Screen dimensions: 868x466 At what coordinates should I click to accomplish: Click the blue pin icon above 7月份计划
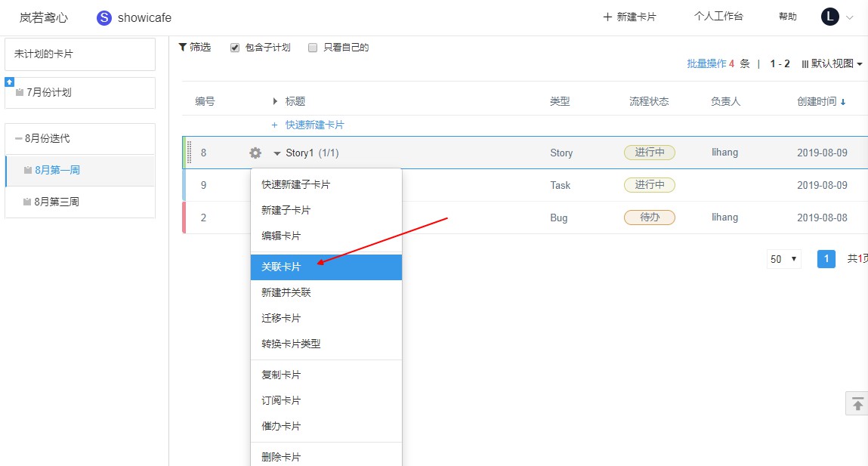point(9,82)
